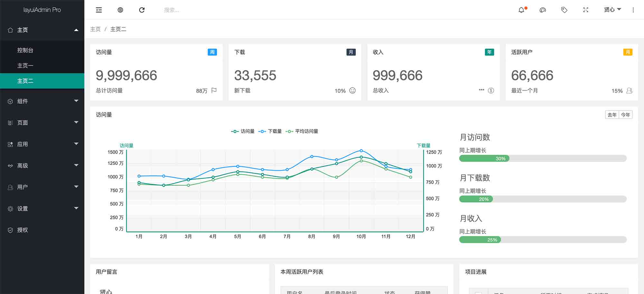Click the flag icon beside 88万
The image size is (644, 294).
pyautogui.click(x=214, y=90)
